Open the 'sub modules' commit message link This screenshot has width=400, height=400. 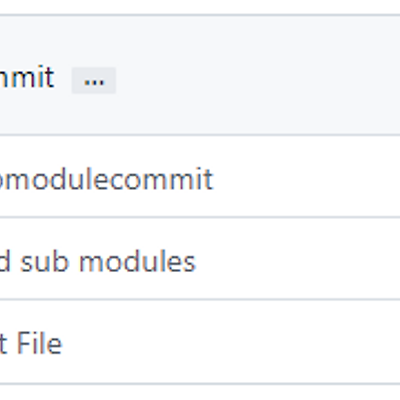click(98, 262)
